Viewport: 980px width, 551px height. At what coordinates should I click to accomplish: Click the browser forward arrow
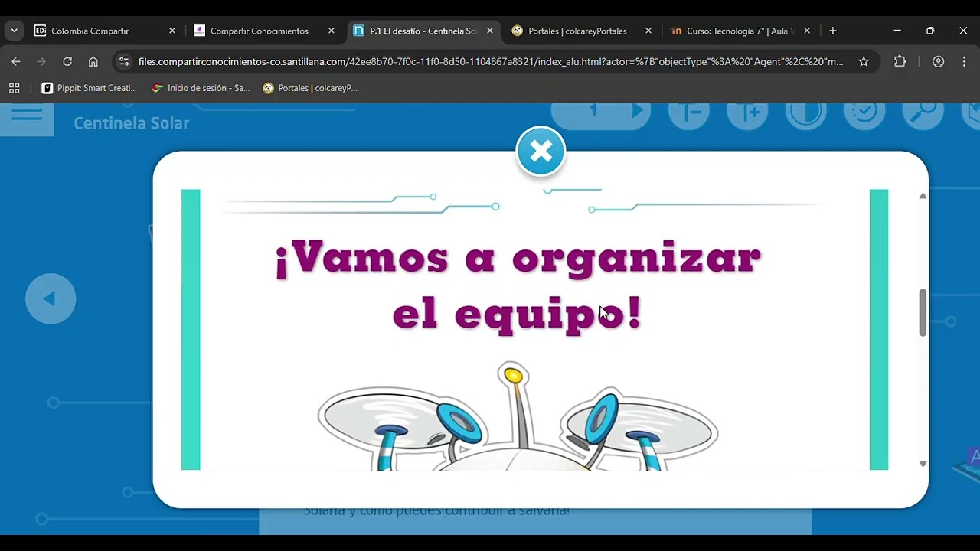(41, 61)
